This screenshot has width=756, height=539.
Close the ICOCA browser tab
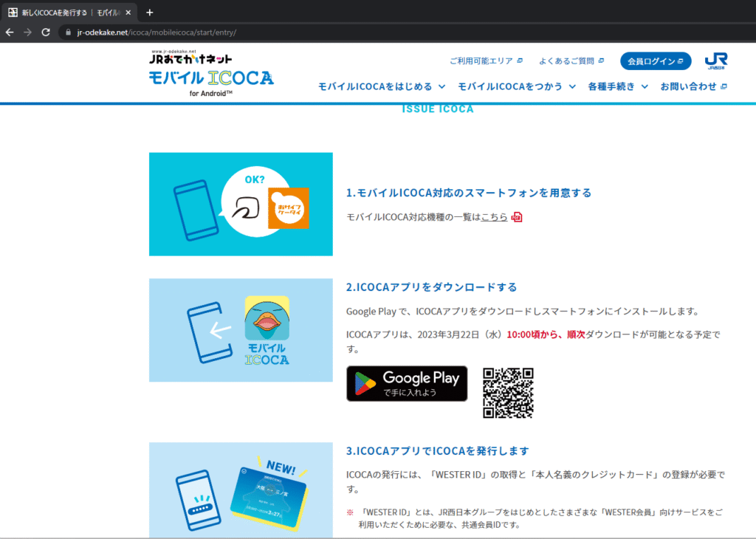(128, 13)
